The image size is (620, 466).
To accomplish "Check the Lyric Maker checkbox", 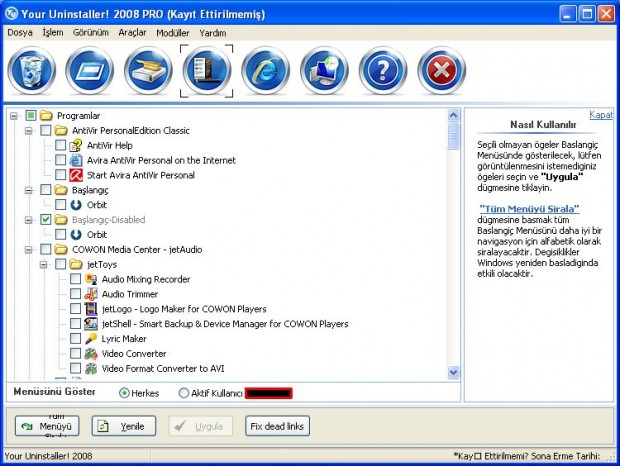I will (x=76, y=338).
